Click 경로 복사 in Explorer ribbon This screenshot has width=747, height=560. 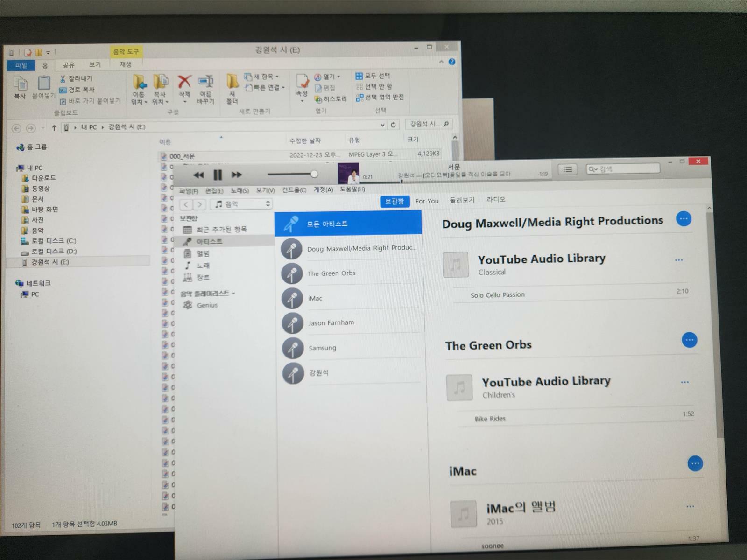(x=77, y=90)
